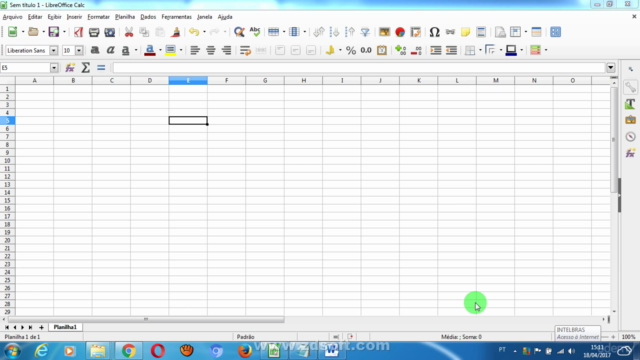The height and width of the screenshot is (360, 640).
Task: Format as percent icon
Action: tap(351, 50)
